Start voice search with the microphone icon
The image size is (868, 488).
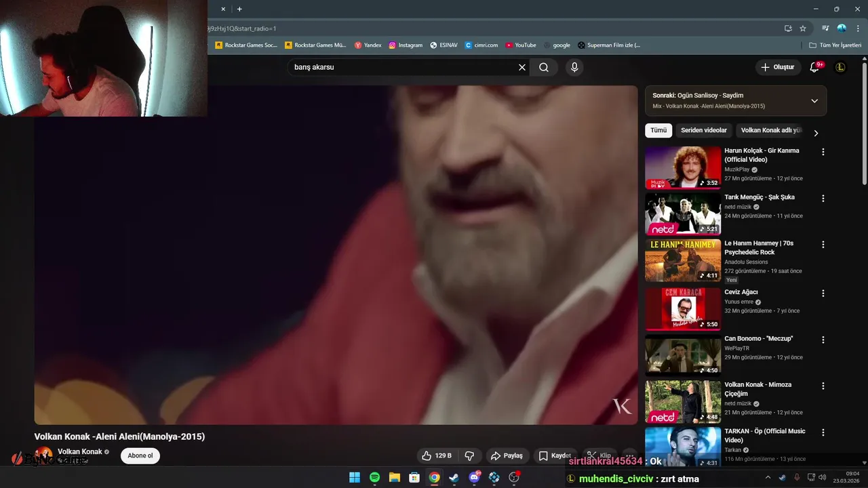574,67
